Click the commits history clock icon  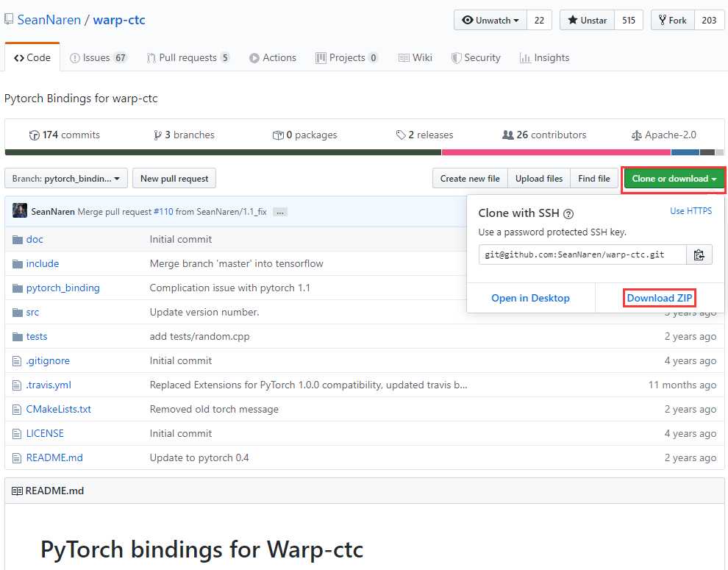34,135
